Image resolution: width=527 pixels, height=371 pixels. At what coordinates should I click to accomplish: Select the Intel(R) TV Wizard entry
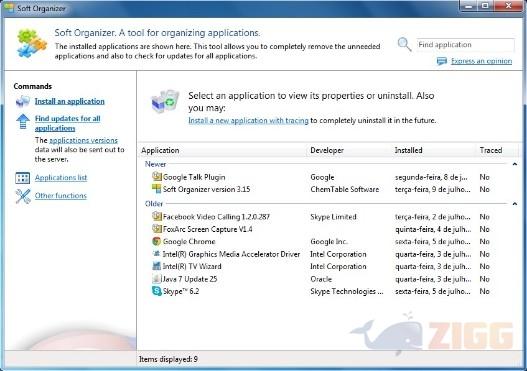pos(329,266)
